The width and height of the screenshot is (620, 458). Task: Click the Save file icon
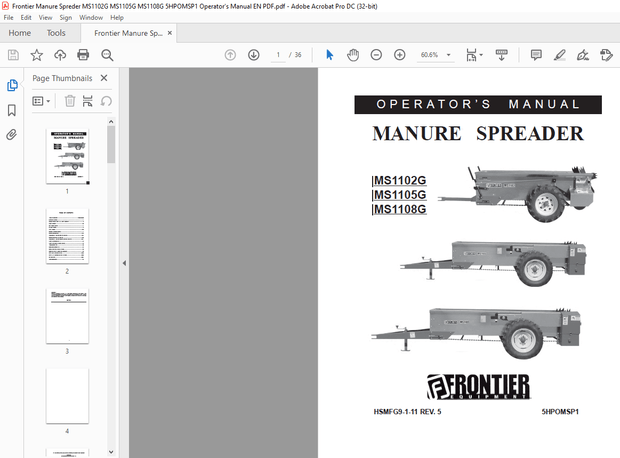13,55
